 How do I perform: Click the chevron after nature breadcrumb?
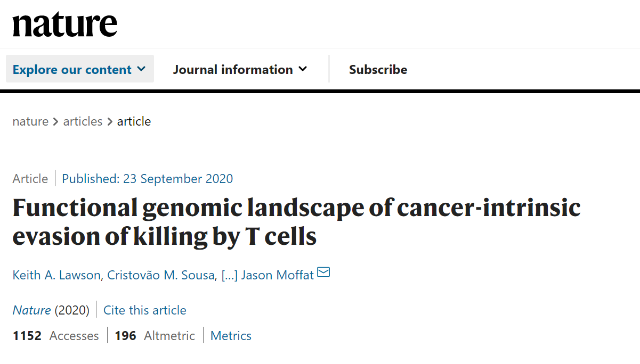tap(56, 122)
